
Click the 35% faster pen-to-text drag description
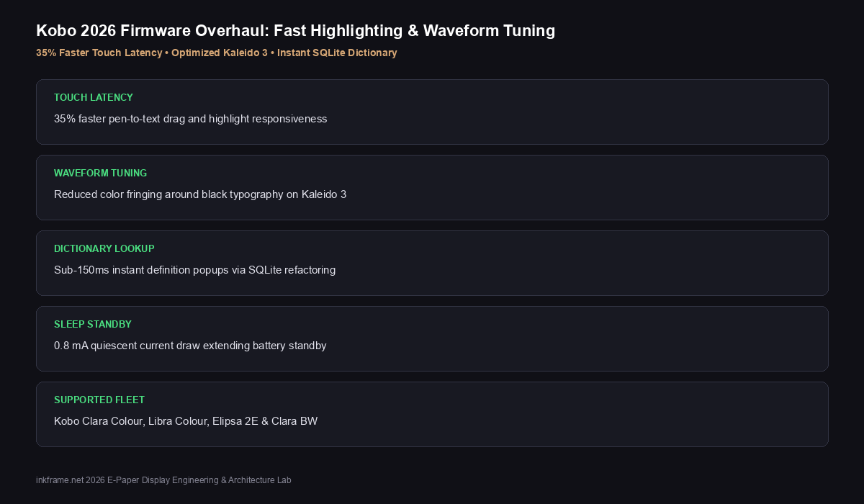[191, 119]
